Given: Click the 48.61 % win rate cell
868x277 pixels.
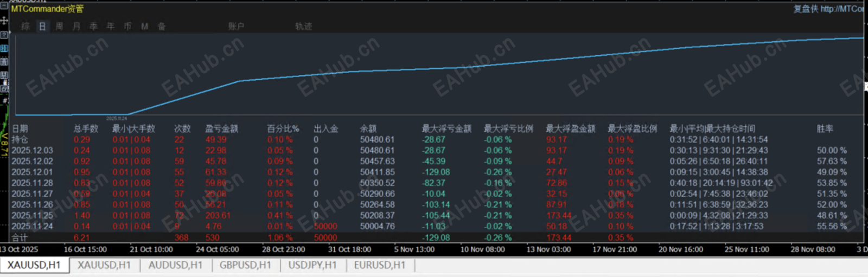Looking at the screenshot, I should 832,215.
